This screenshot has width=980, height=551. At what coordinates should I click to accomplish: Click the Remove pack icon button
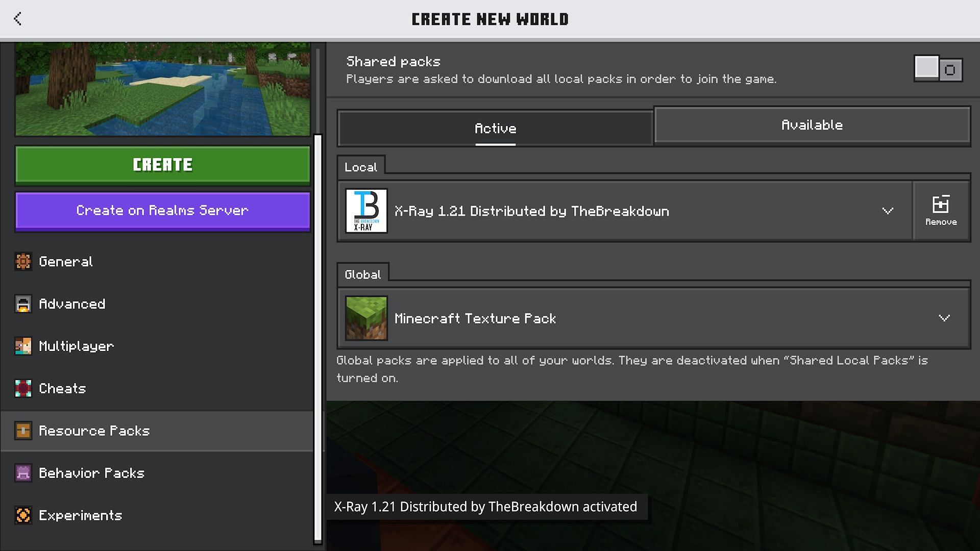pyautogui.click(x=941, y=211)
